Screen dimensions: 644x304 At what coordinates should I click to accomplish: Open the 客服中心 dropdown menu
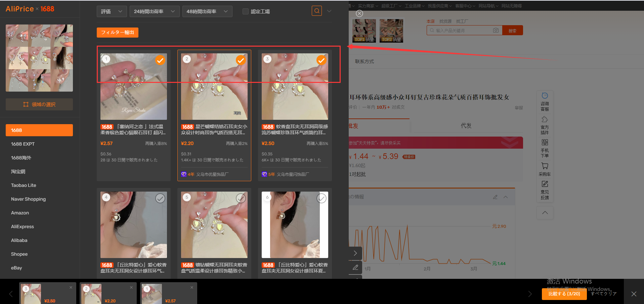tap(465, 6)
